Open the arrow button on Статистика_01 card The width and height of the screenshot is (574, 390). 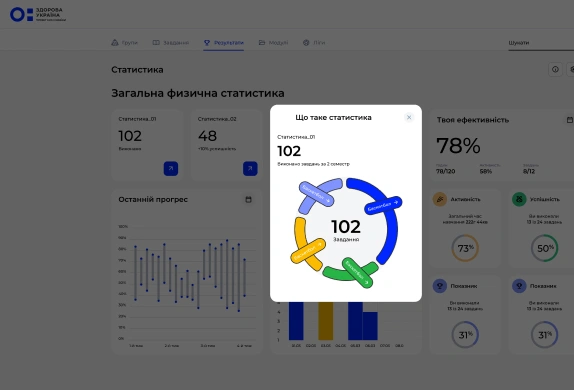(171, 168)
